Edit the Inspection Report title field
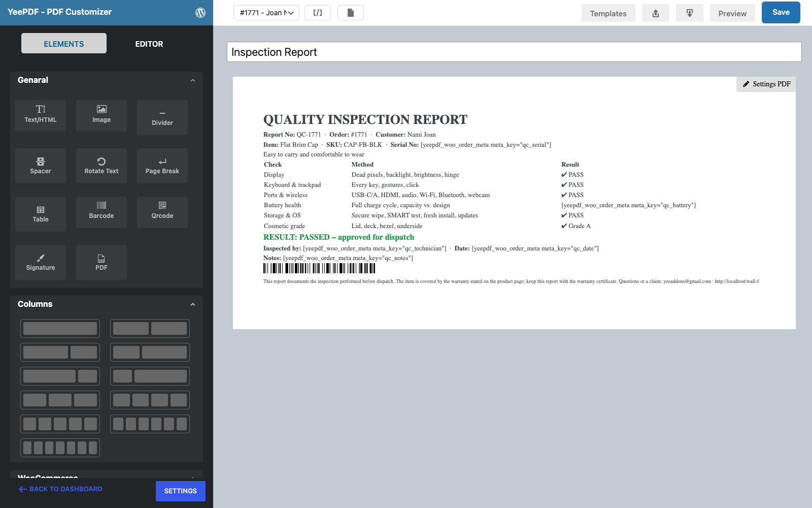This screenshot has width=812, height=508. 514,52
